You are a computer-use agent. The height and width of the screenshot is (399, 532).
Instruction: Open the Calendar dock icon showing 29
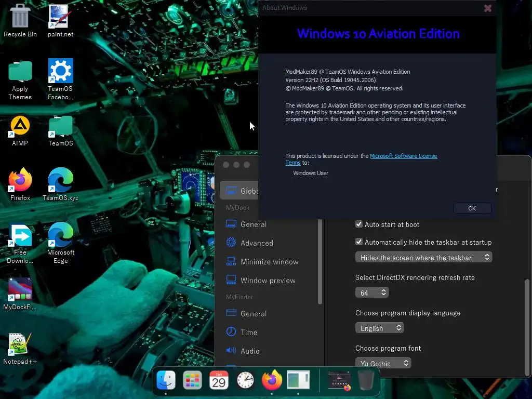tap(219, 380)
